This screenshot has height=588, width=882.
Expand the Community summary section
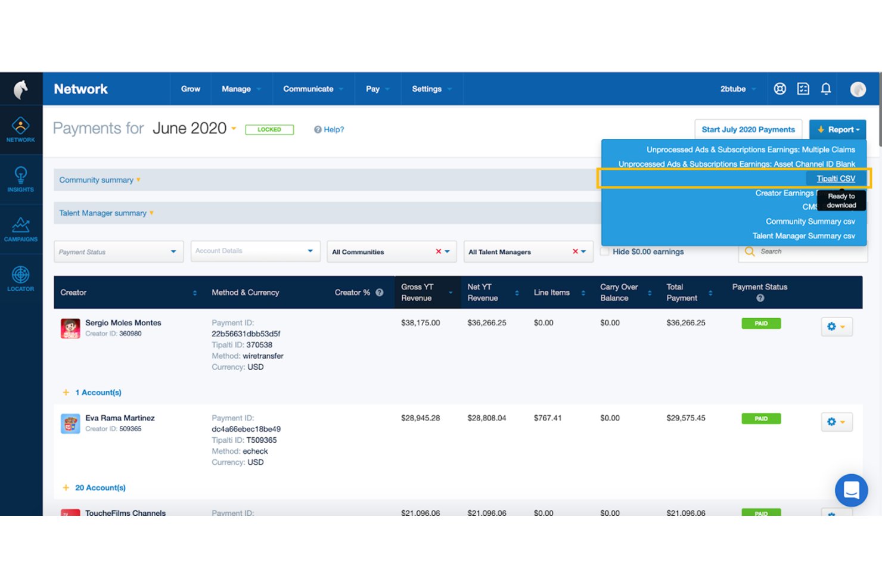coord(100,180)
